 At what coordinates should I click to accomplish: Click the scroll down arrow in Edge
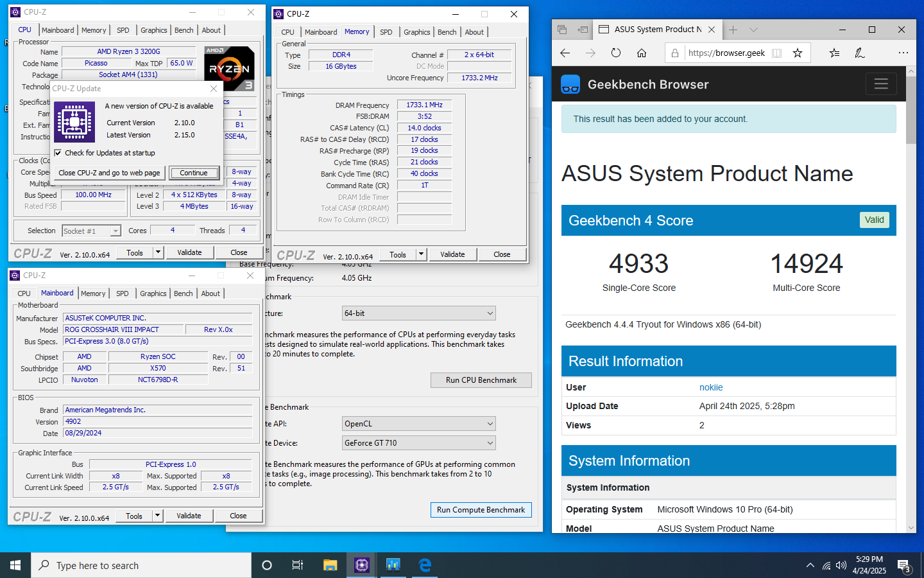click(911, 528)
